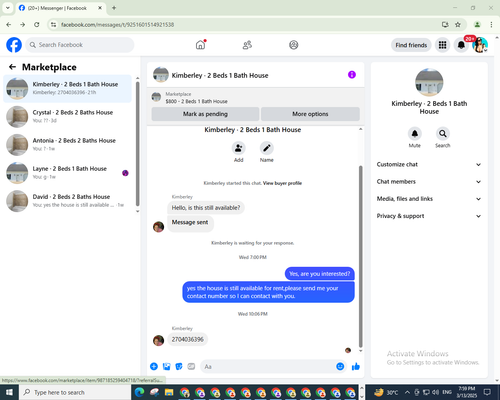This screenshot has height=400, width=500.
Task: Open David - 2 Beds 2 Baths House chat
Action: tap(67, 201)
